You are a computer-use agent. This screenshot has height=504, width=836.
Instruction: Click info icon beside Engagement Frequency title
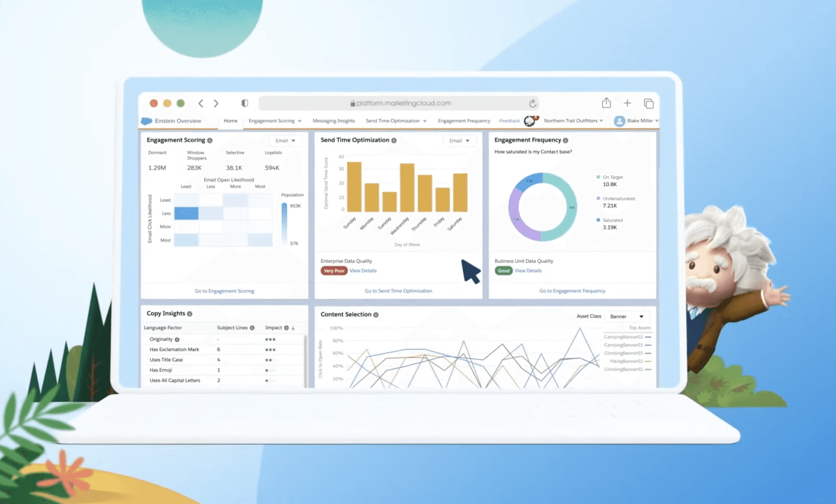click(565, 141)
